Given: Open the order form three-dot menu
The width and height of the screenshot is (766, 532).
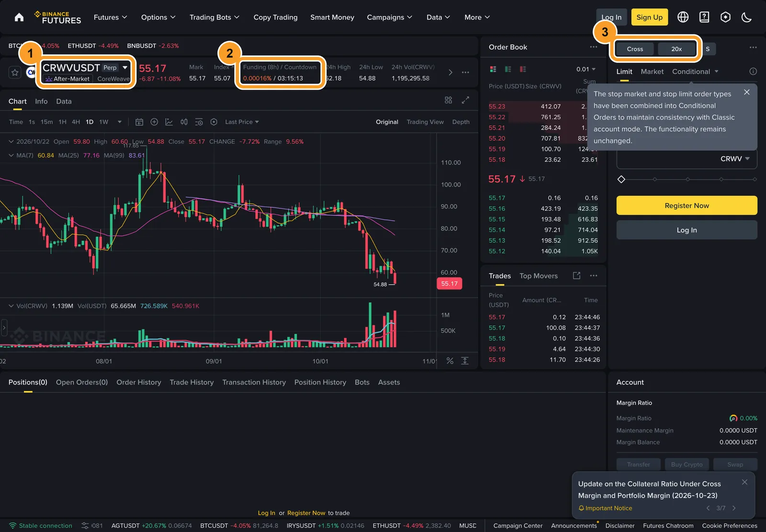Looking at the screenshot, I should (x=753, y=47).
